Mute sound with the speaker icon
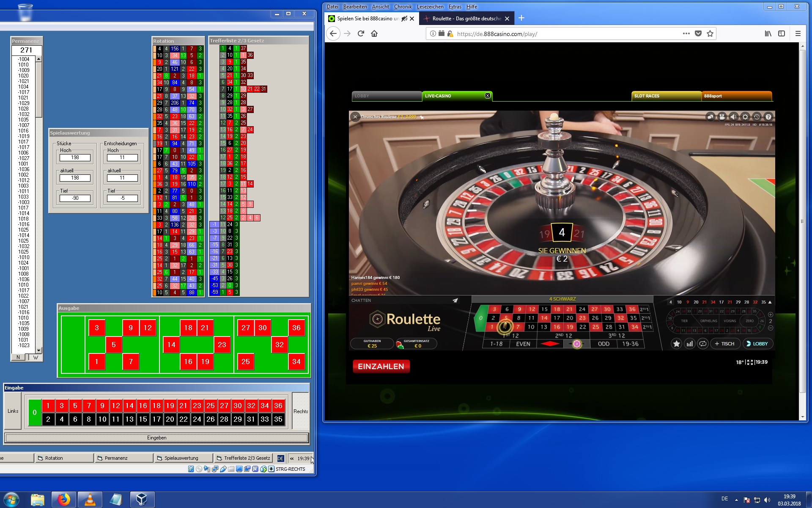The image size is (812, 508). tap(733, 117)
